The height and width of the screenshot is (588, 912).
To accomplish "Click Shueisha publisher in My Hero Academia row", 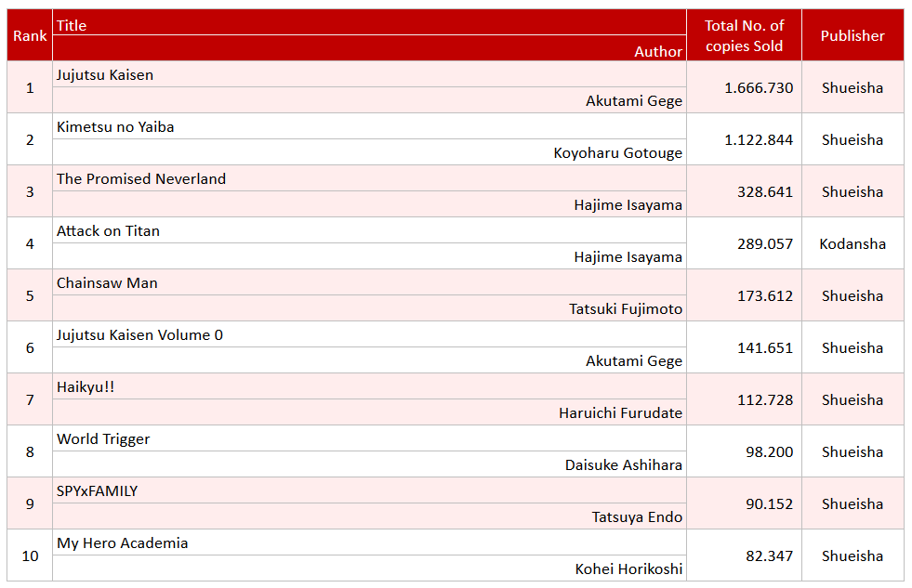I will point(853,555).
